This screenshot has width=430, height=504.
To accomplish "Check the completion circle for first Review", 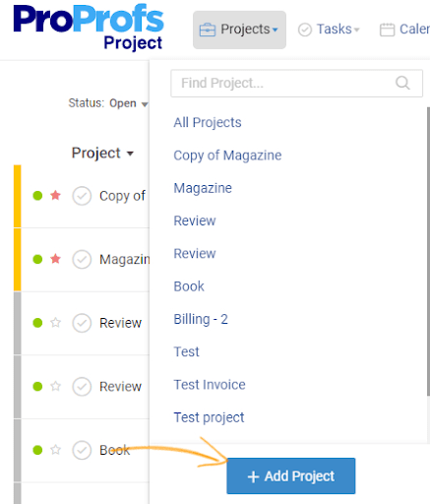I will tap(82, 323).
